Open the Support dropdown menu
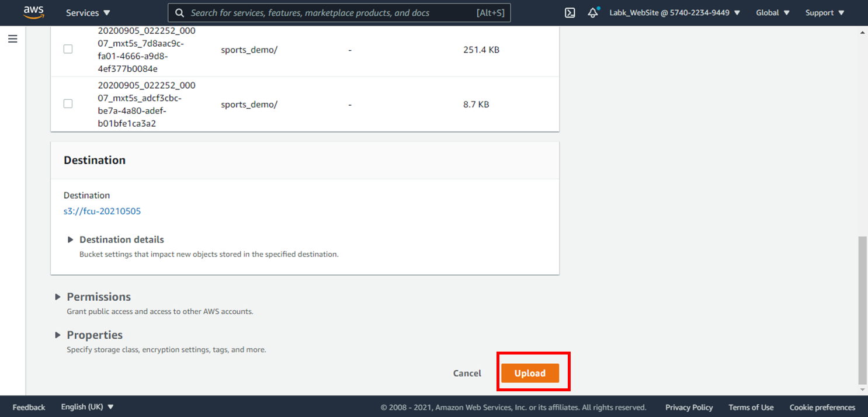Viewport: 868px width, 417px height. (825, 12)
